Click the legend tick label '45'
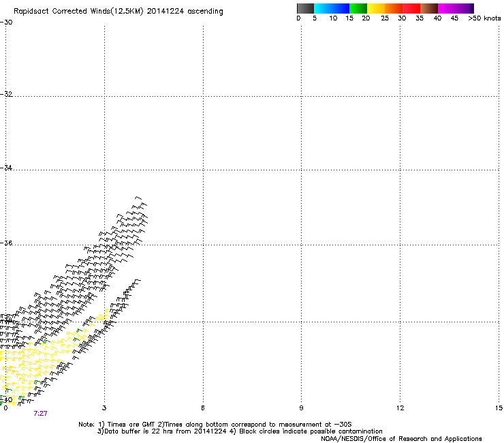The height and width of the screenshot is (443, 504). pyautogui.click(x=454, y=18)
